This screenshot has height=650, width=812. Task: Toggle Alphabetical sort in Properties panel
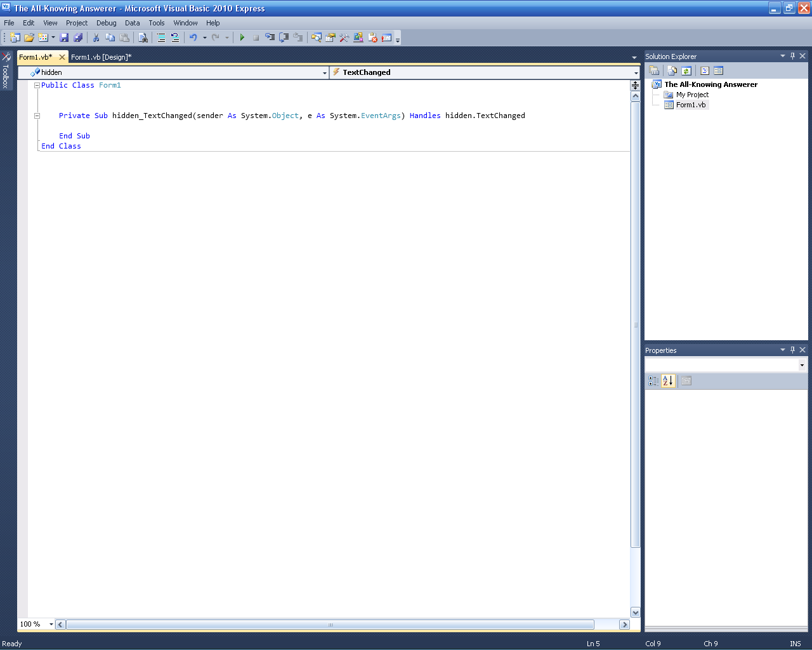667,381
